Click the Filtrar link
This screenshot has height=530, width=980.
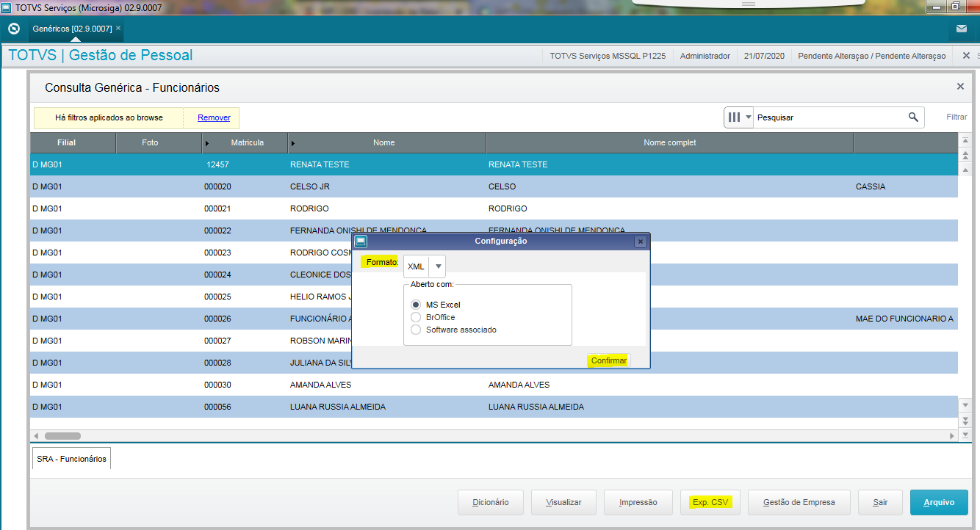[x=956, y=117]
